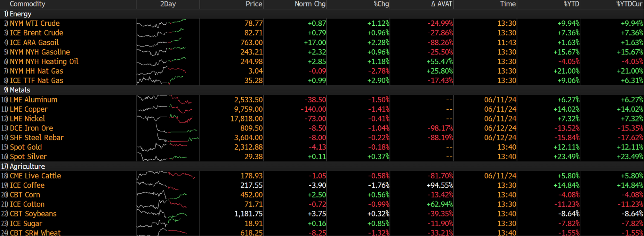
Task: Open DCE Iron Ore commodity
Action: tap(31, 128)
